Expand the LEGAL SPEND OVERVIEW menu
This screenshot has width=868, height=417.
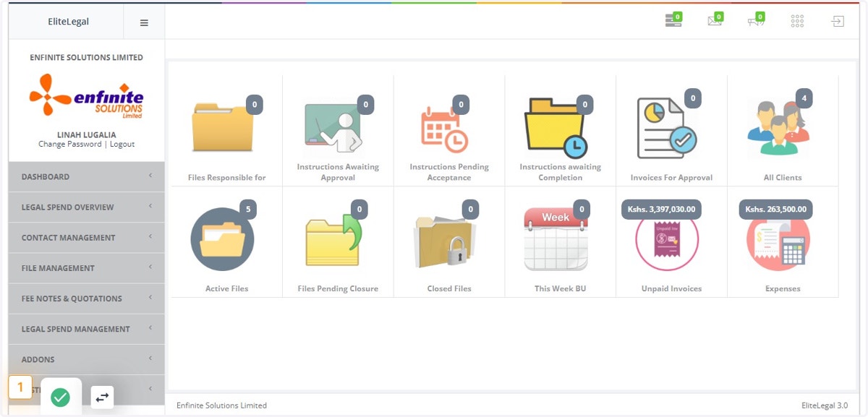pyautogui.click(x=87, y=207)
